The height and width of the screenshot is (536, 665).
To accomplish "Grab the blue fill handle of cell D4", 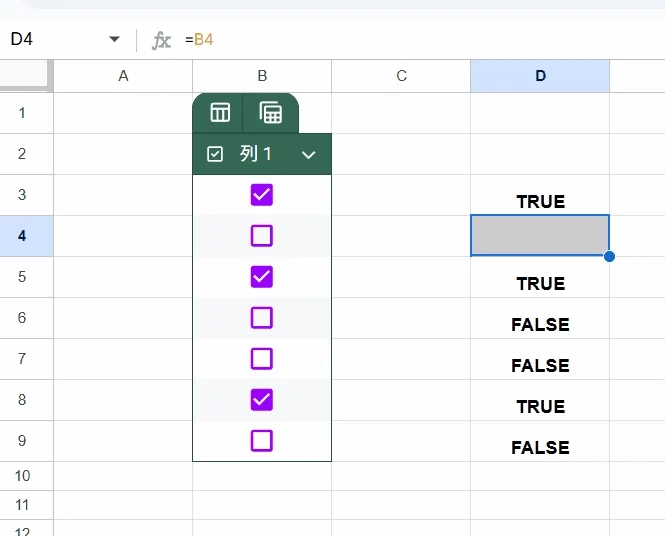I will 609,256.
